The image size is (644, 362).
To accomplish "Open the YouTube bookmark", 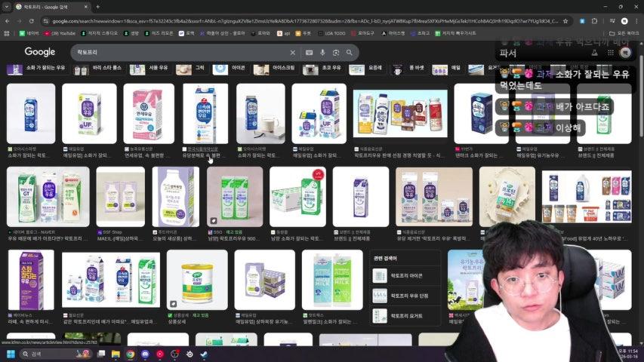I will point(60,33).
